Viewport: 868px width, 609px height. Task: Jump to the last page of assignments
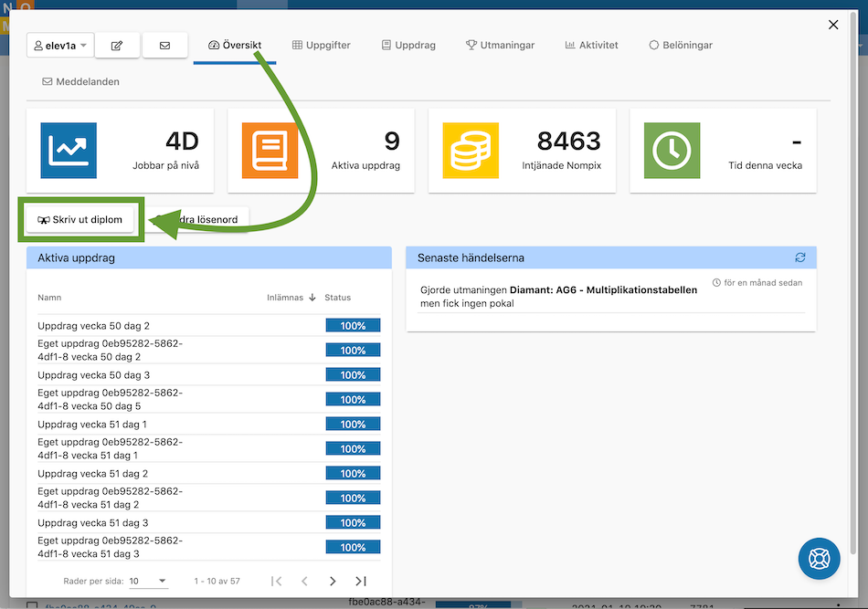(361, 581)
